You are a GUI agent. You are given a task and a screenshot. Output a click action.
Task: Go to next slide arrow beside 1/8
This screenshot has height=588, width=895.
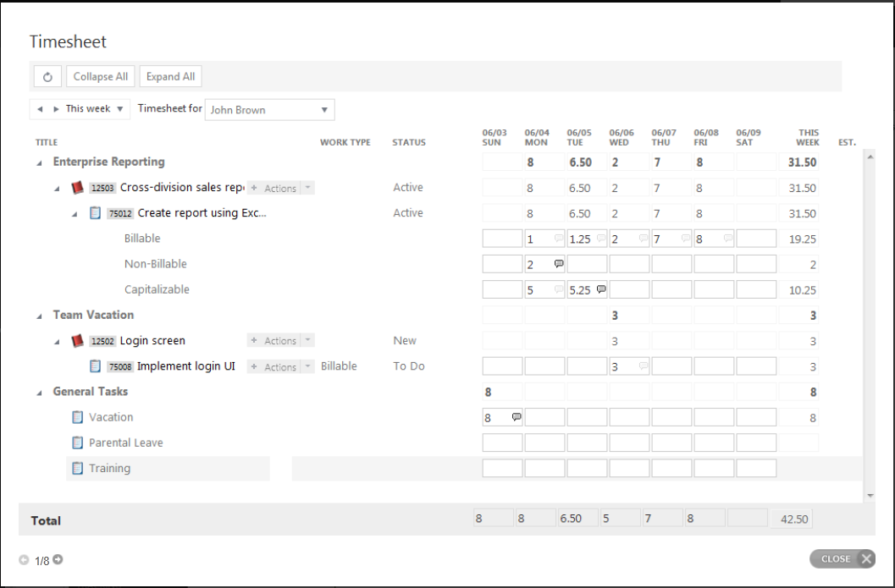pos(58,559)
